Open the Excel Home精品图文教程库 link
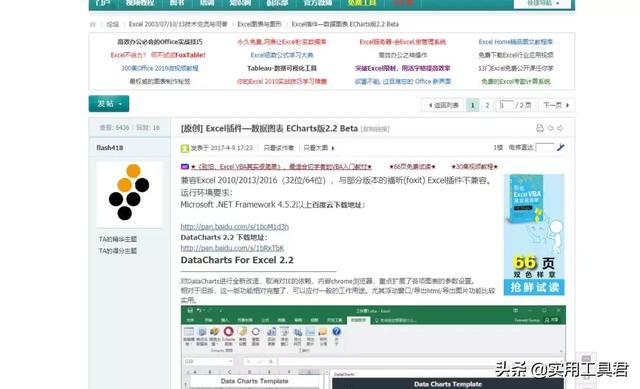 516,42
